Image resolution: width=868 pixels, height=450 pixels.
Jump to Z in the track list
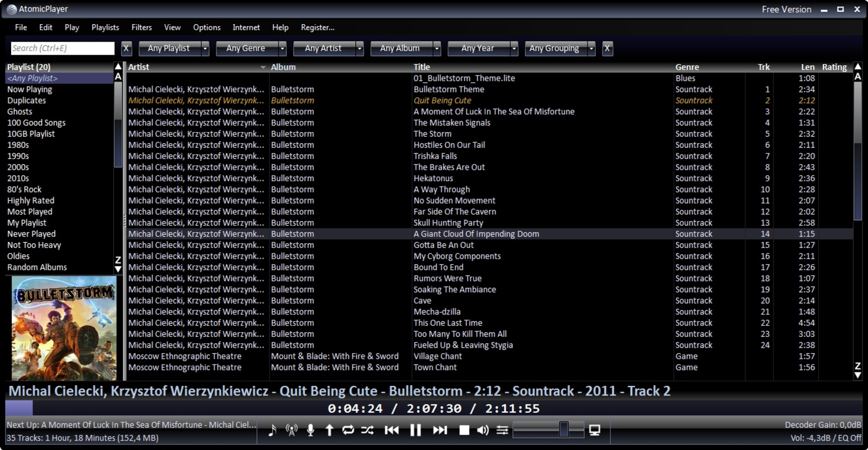pos(858,366)
